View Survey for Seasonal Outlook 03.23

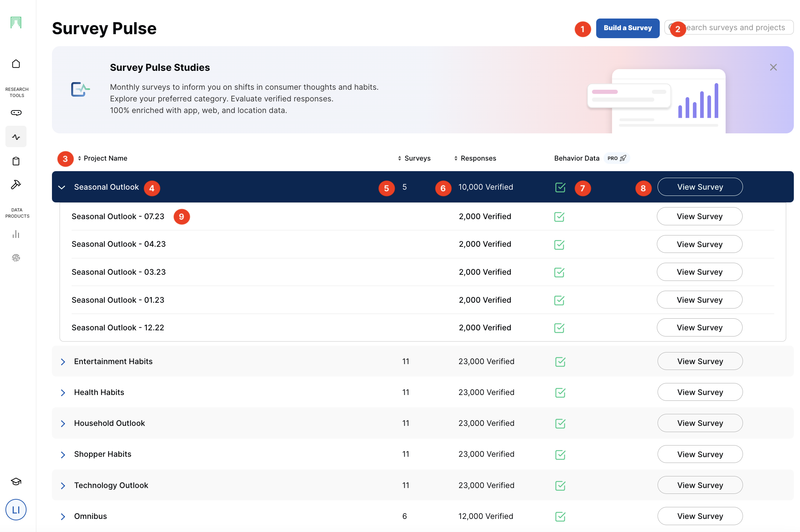[x=699, y=272]
